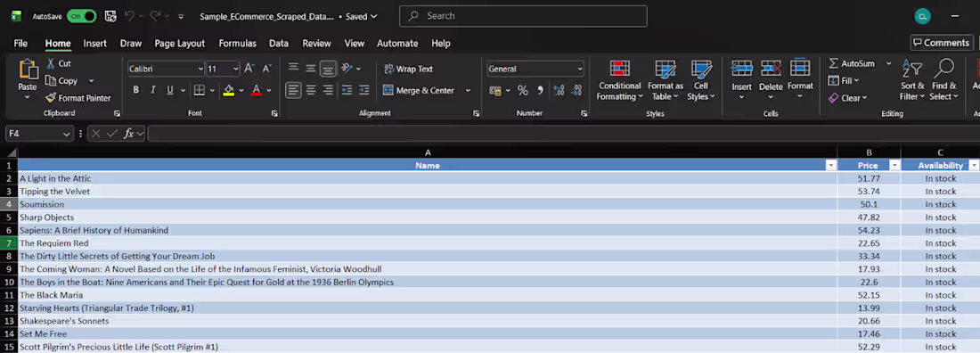Open the Review tab
The height and width of the screenshot is (353, 980).
317,43
